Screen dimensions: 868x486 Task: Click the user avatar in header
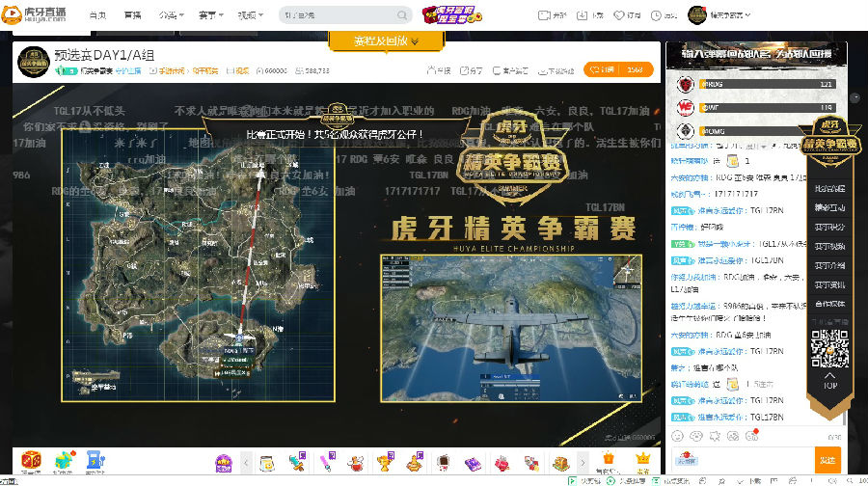697,14
